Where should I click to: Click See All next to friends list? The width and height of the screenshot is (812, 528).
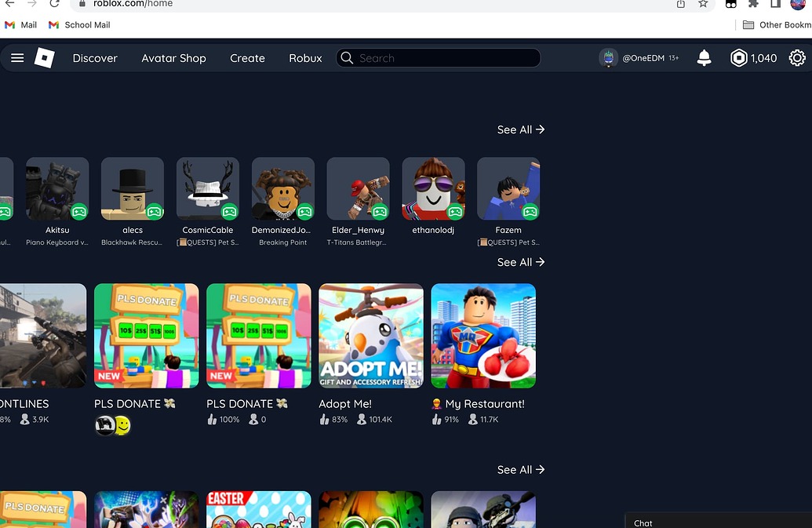tap(520, 129)
